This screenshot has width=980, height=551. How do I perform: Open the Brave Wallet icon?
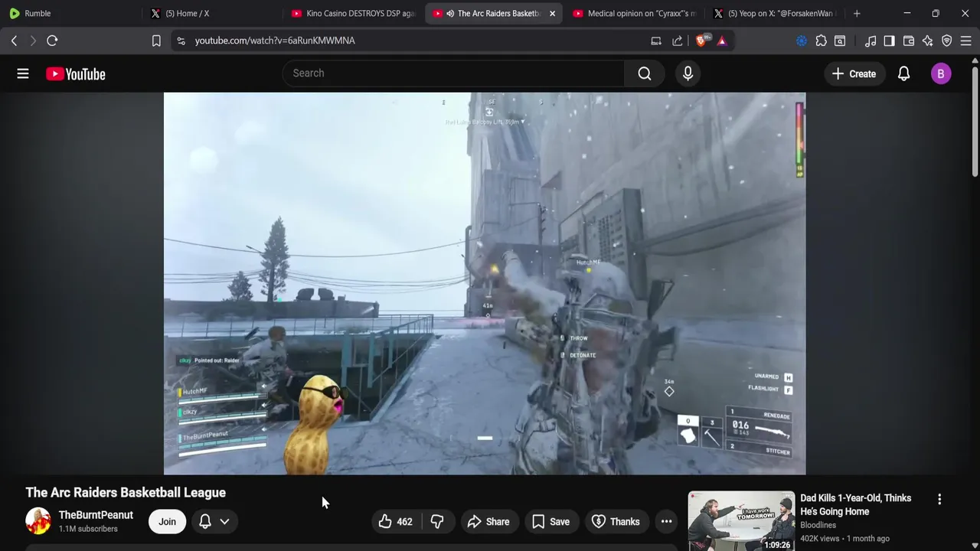coord(909,41)
